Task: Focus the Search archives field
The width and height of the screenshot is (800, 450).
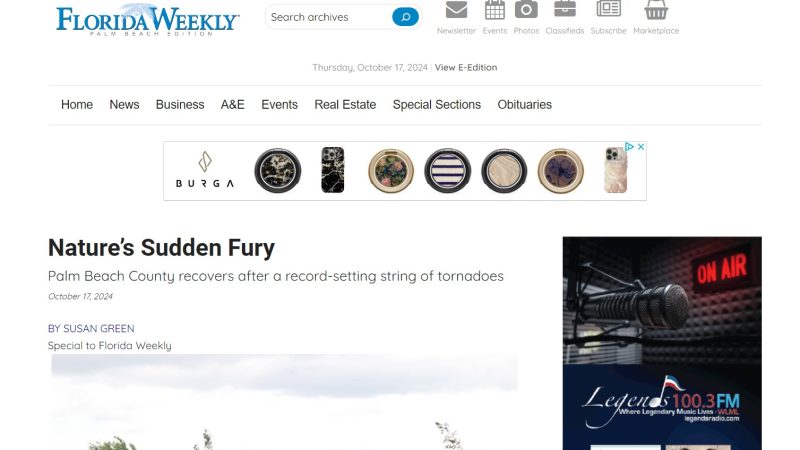Action: point(329,17)
